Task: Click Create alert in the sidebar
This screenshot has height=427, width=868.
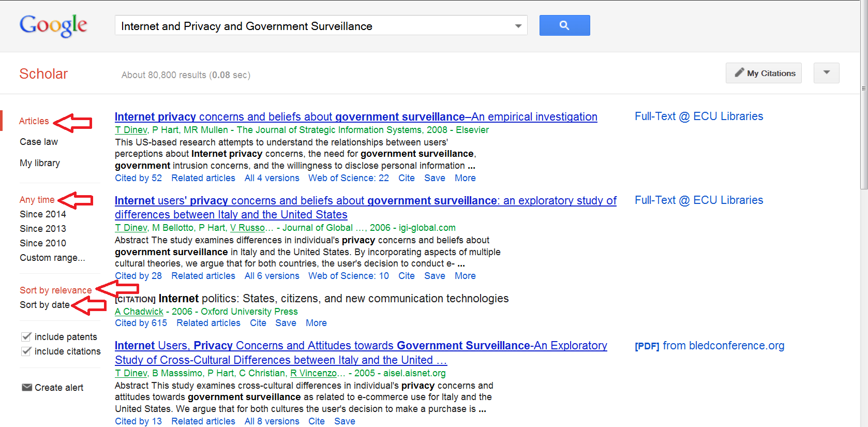Action: pyautogui.click(x=58, y=387)
